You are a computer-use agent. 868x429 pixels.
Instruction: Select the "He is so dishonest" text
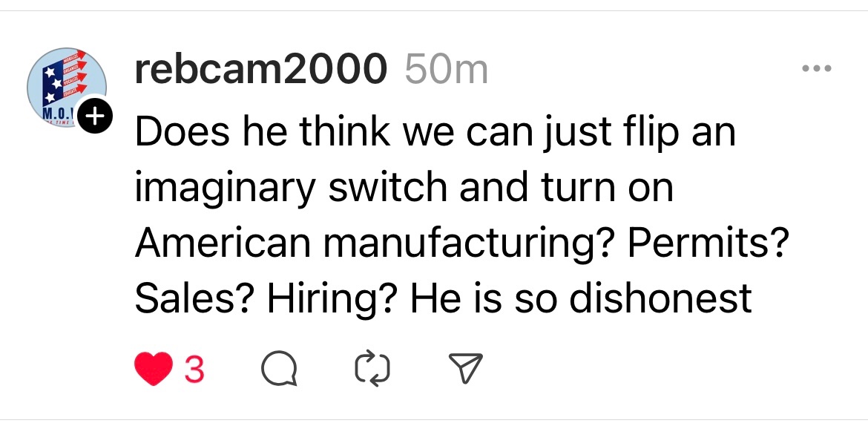pyautogui.click(x=581, y=298)
